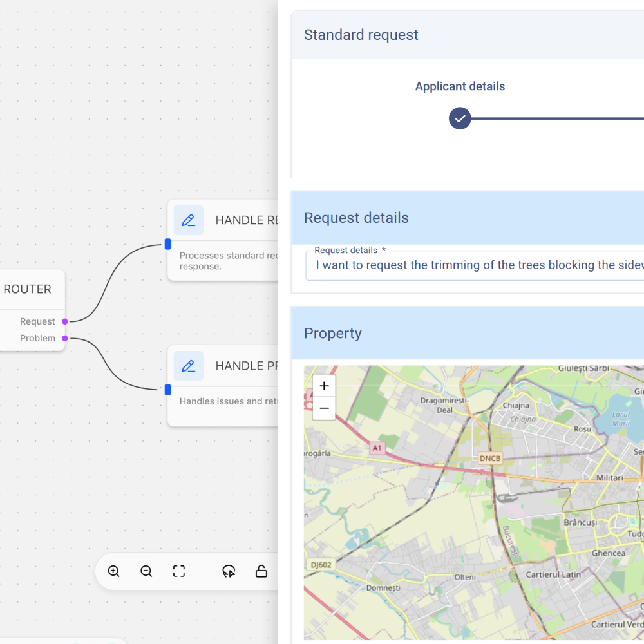Select the ROUTER node title
The height and width of the screenshot is (644, 644).
pos(27,289)
